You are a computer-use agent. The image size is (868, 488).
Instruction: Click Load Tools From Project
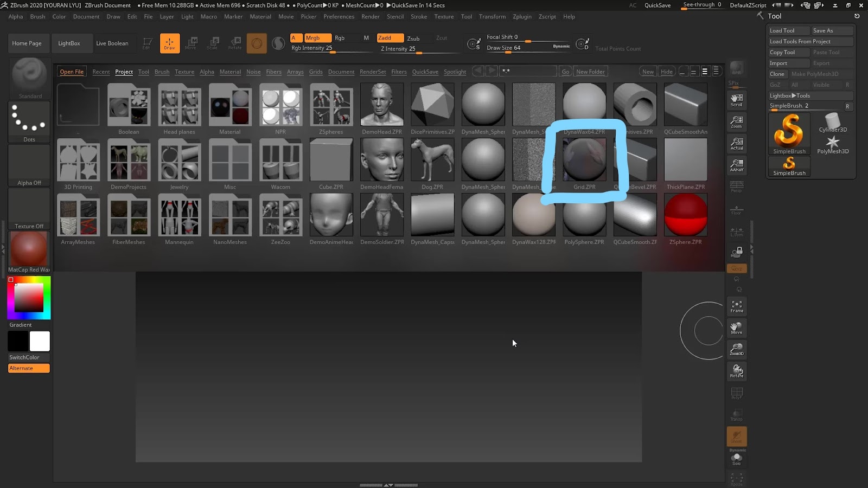(811, 42)
